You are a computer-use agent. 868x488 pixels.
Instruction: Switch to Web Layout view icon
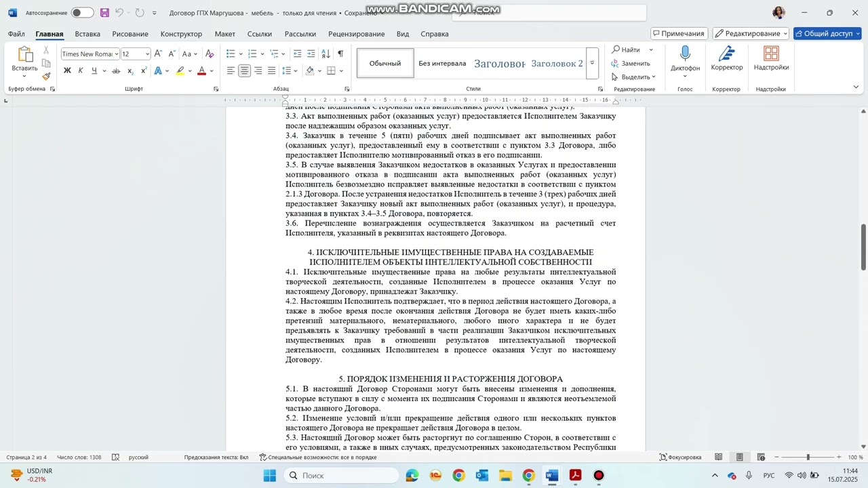pos(761,457)
